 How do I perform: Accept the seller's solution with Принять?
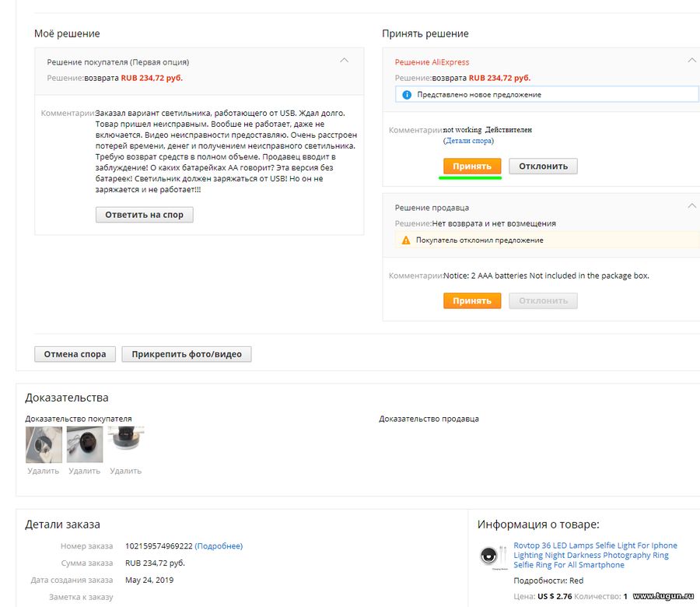[472, 301]
